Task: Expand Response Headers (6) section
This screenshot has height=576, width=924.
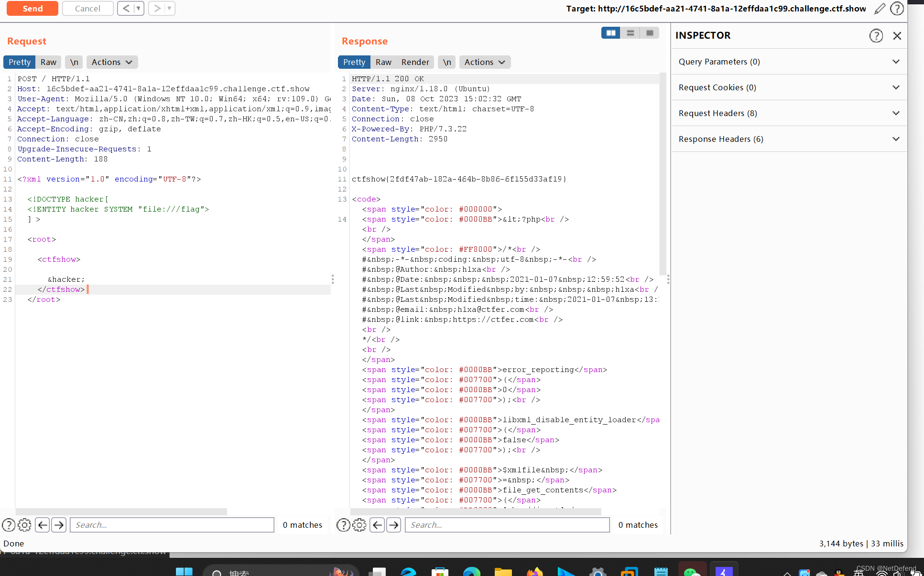Action: click(789, 139)
